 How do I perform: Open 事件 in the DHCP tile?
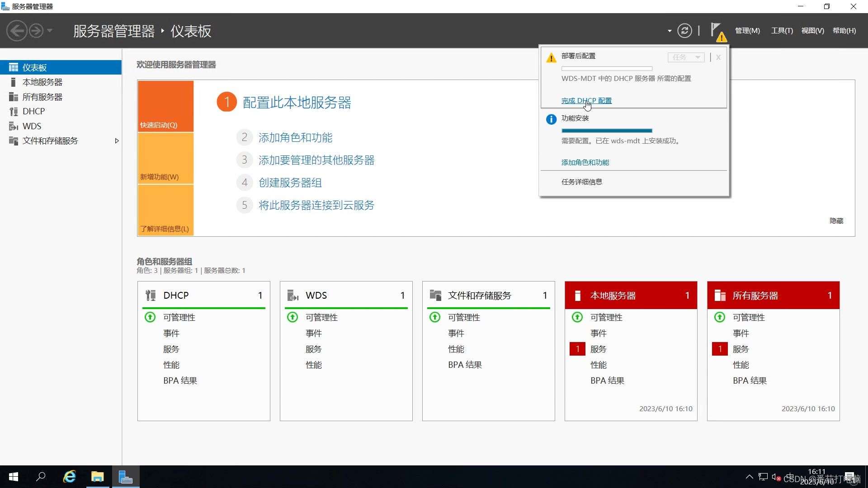pos(171,333)
